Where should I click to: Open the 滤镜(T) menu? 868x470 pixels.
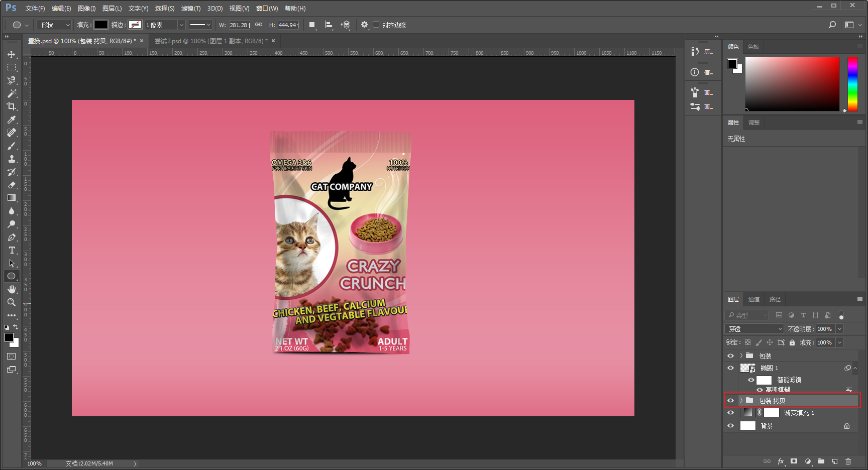[191, 9]
